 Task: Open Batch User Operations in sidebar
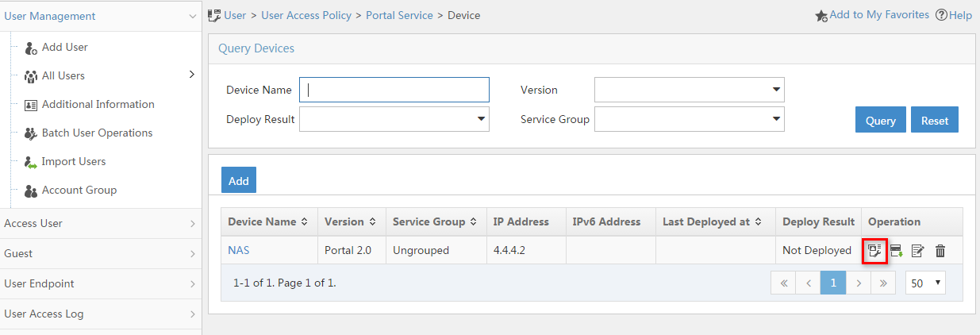pyautogui.click(x=97, y=133)
